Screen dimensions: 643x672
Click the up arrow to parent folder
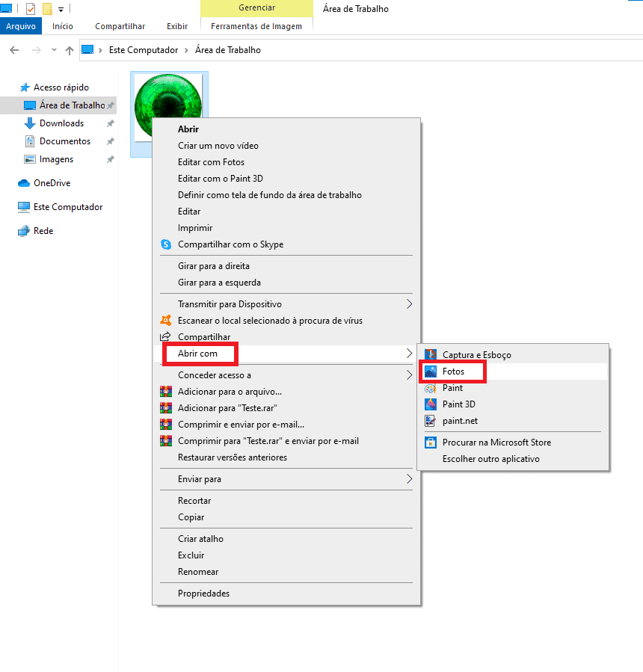69,50
